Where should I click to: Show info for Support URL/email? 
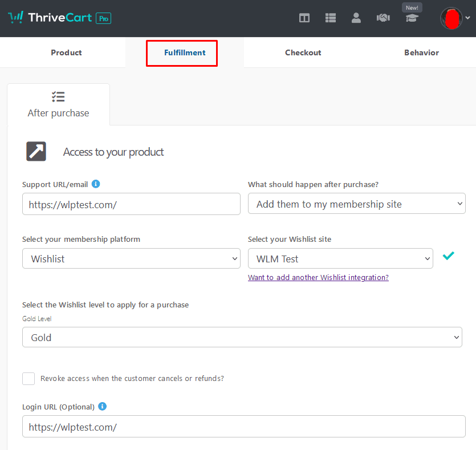coord(96,184)
